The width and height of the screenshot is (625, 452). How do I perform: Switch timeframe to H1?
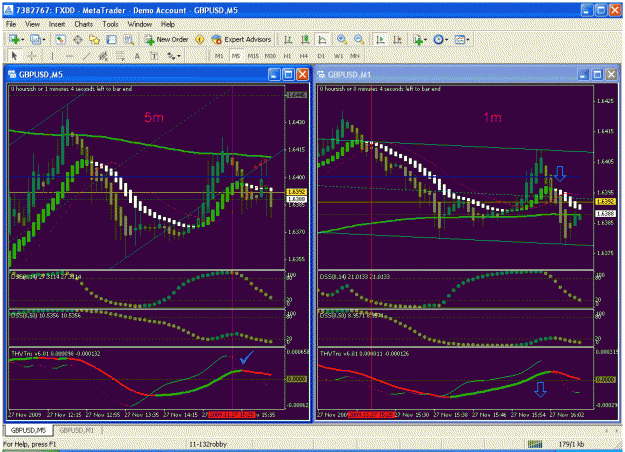[x=287, y=56]
